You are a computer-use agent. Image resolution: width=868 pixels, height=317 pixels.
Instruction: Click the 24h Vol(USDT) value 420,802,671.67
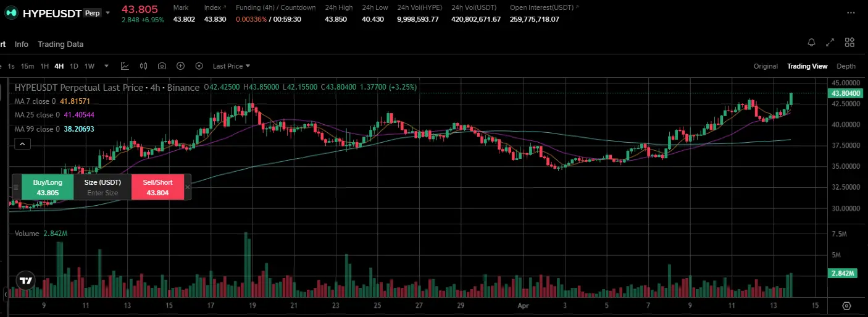476,19
